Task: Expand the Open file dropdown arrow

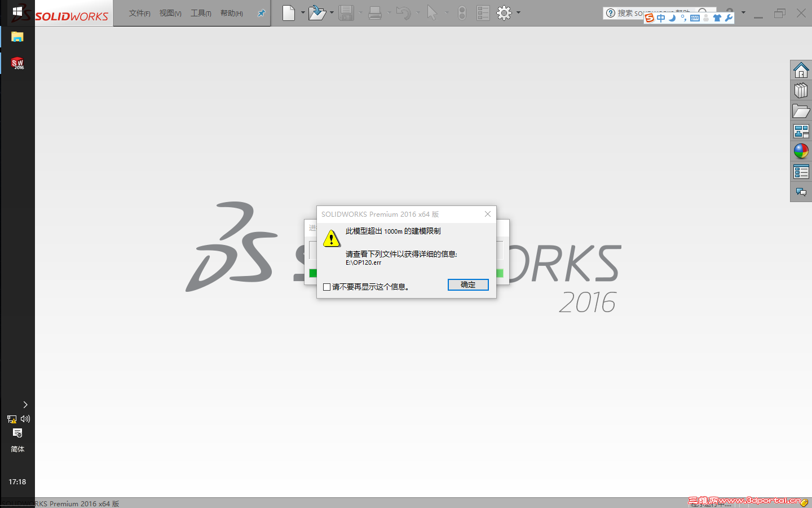Action: pyautogui.click(x=332, y=12)
